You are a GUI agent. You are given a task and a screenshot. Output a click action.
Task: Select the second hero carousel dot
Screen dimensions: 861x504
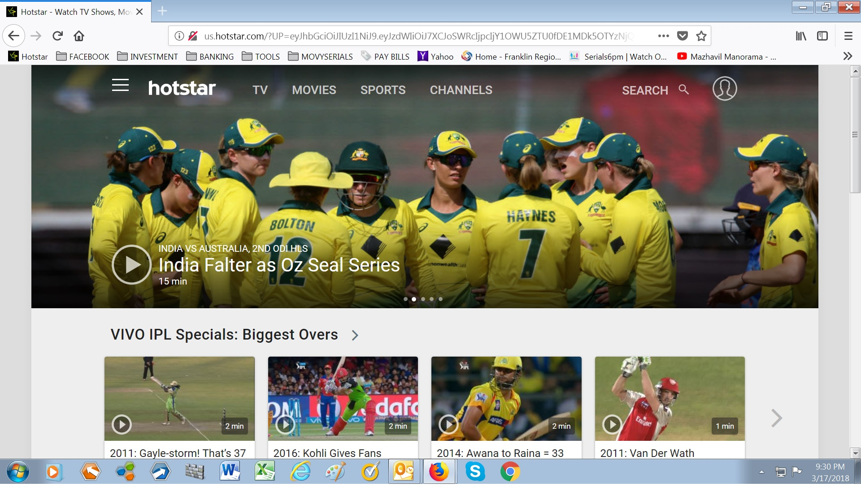point(414,299)
